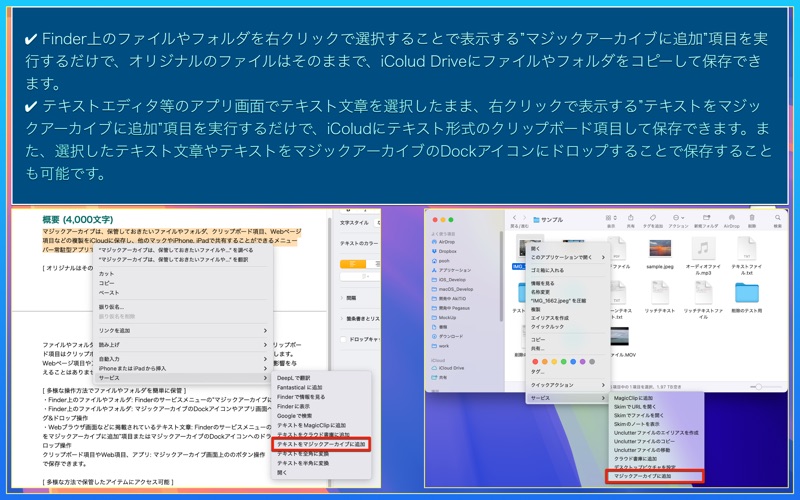
Task: Expand the 箇条書きとリスト section
Action: click(360, 318)
